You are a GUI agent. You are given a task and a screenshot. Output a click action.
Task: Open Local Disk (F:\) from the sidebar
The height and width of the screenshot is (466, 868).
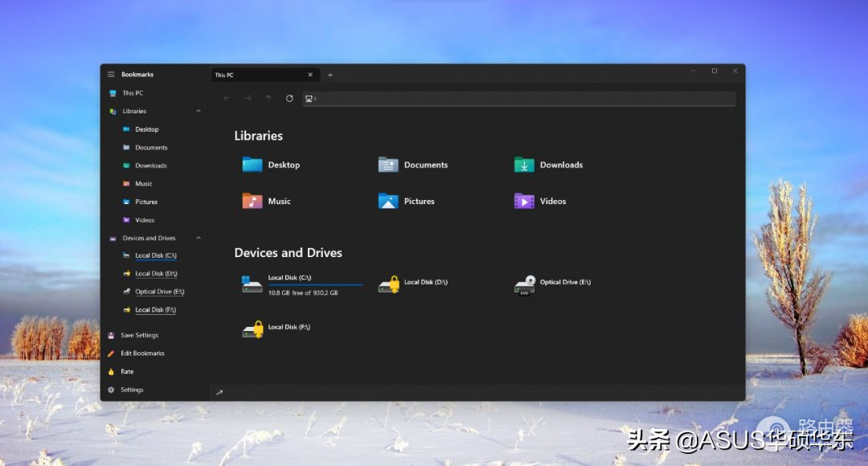pyautogui.click(x=156, y=310)
